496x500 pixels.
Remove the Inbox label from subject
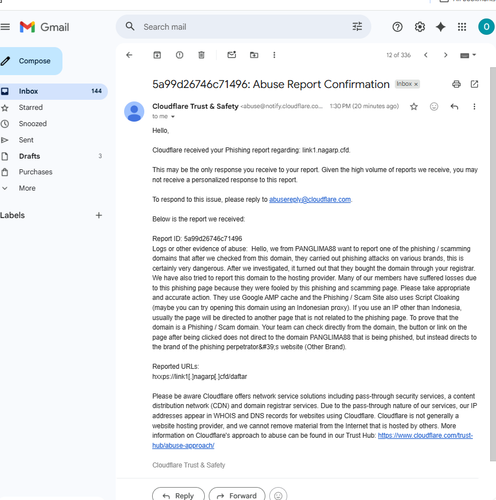point(416,84)
